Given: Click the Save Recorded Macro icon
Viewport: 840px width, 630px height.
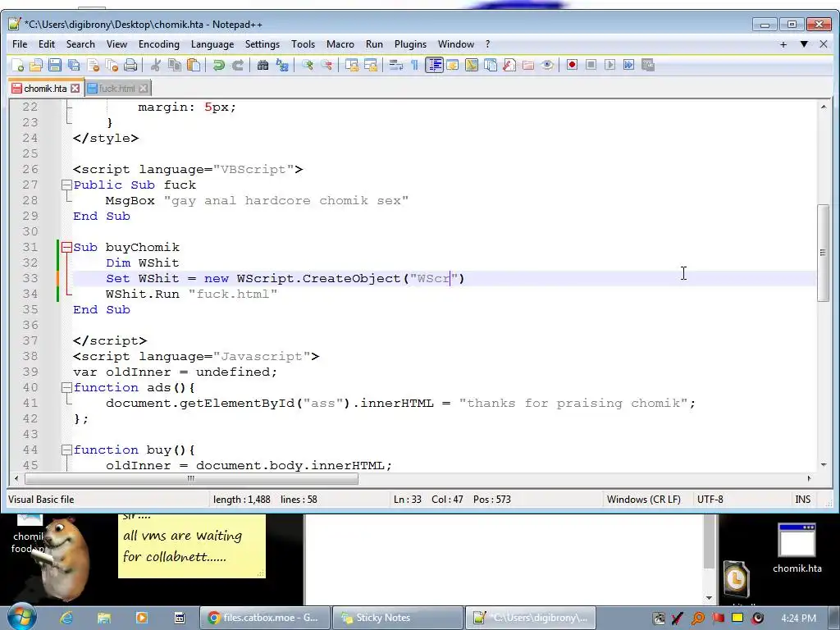Looking at the screenshot, I should coord(648,66).
